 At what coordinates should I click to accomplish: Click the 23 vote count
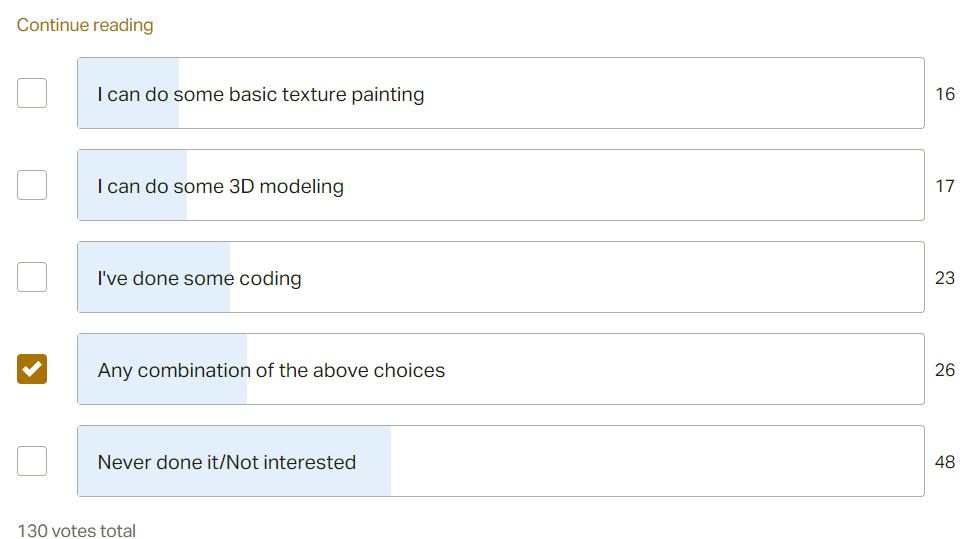pos(945,278)
